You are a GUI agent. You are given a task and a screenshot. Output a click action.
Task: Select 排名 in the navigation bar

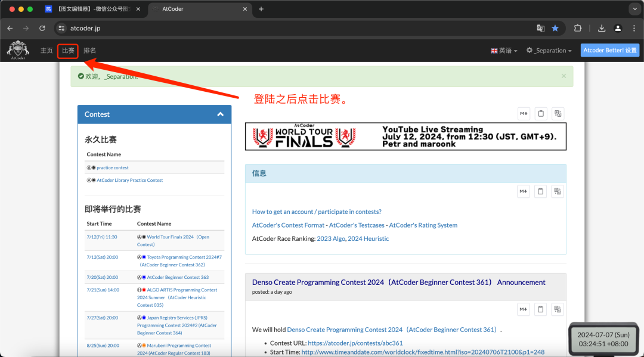(89, 50)
